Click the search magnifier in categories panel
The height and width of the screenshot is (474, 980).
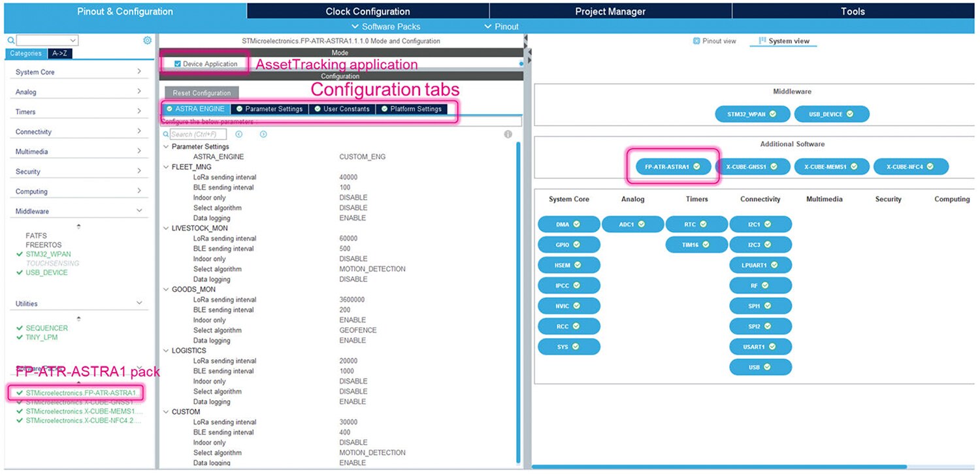pos(11,40)
